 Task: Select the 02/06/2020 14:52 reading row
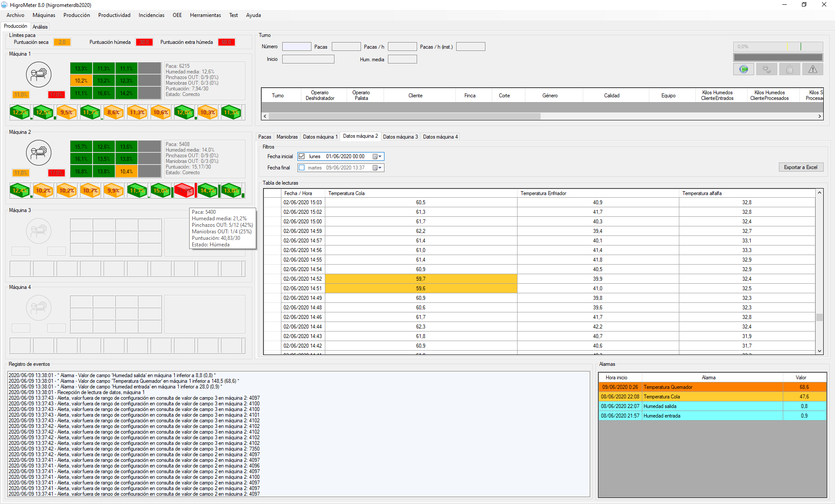point(539,279)
